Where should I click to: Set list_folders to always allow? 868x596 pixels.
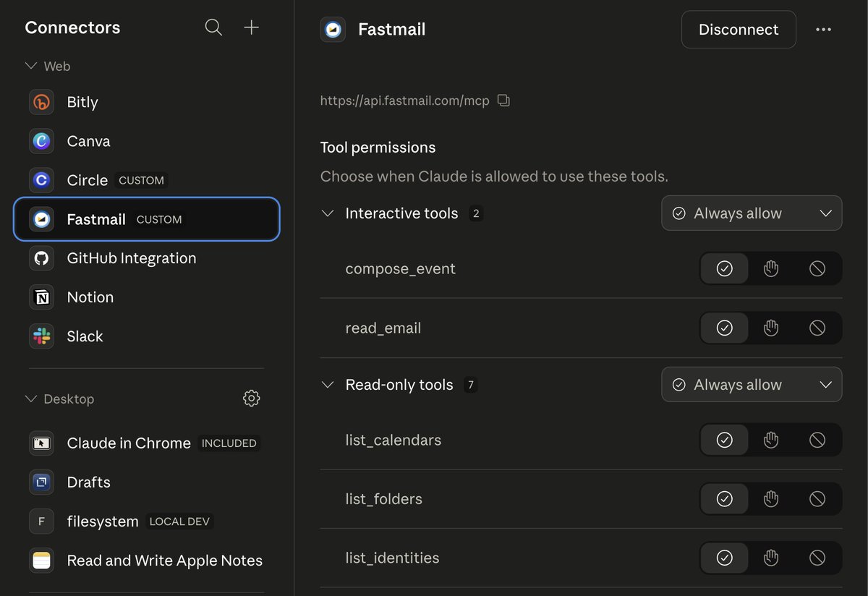coord(725,499)
